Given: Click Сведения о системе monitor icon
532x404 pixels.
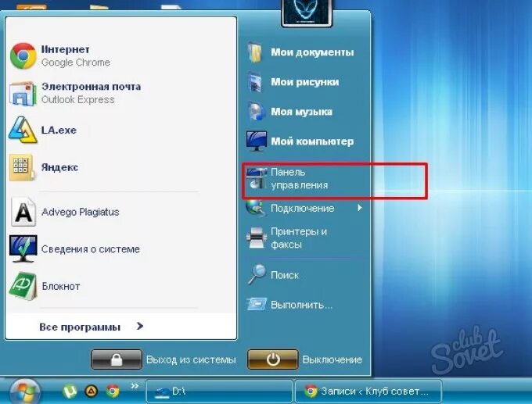Looking at the screenshot, I should tap(23, 248).
